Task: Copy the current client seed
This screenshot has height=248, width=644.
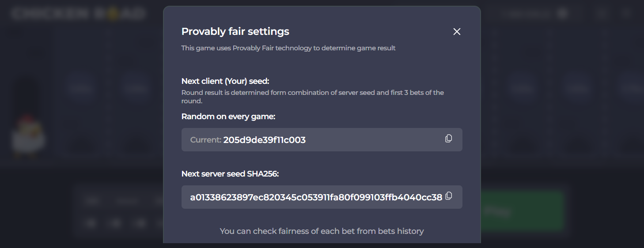Action: coord(448,139)
